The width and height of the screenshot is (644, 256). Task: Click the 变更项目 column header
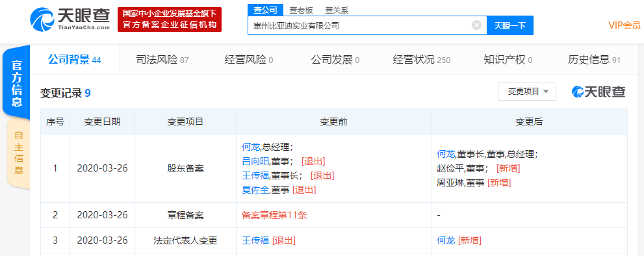click(185, 122)
